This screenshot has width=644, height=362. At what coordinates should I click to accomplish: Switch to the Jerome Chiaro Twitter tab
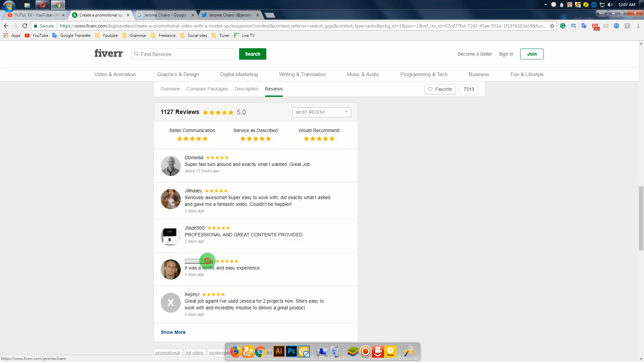(230, 15)
